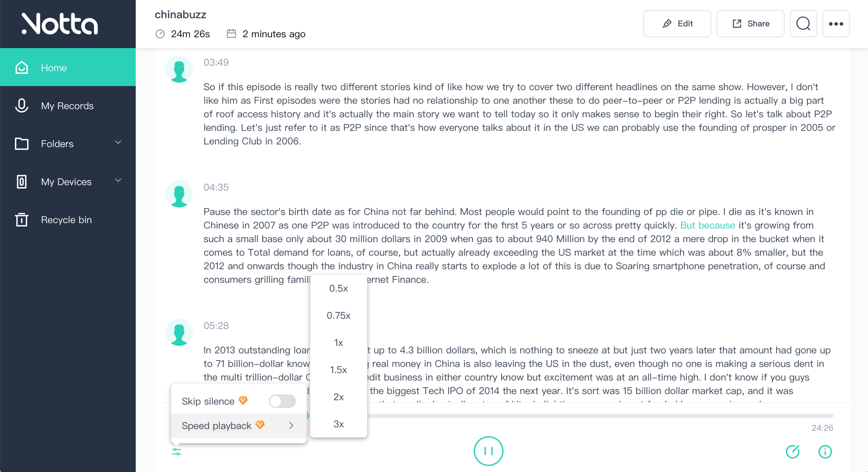Click the Notta logo
This screenshot has width=868, height=472.
point(60,24)
